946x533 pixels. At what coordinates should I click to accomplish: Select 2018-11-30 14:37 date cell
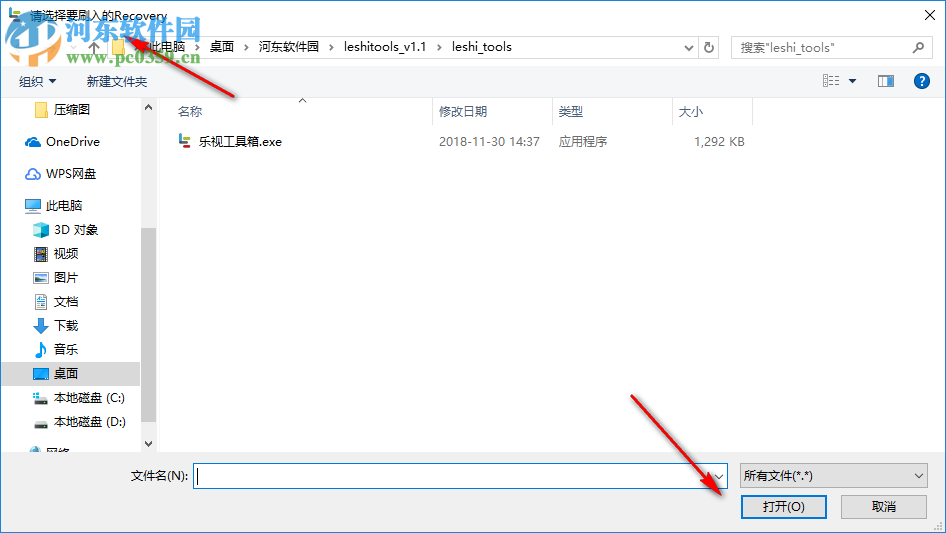[x=489, y=142]
